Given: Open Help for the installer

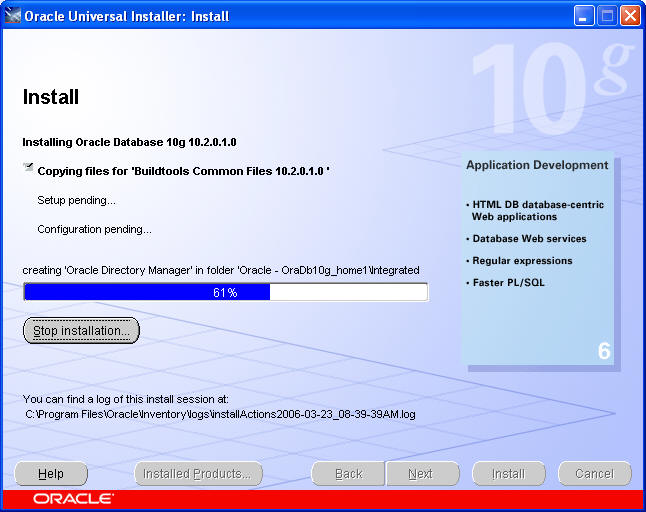Looking at the screenshot, I should point(51,474).
